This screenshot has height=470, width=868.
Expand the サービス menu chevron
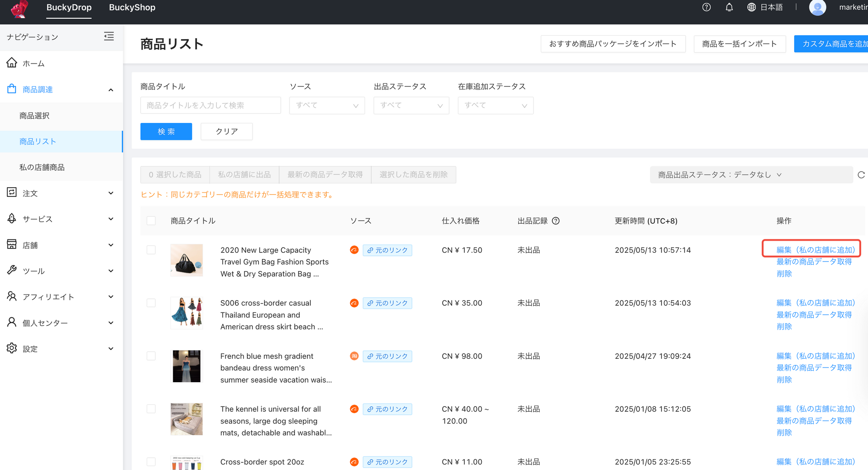[111, 219]
